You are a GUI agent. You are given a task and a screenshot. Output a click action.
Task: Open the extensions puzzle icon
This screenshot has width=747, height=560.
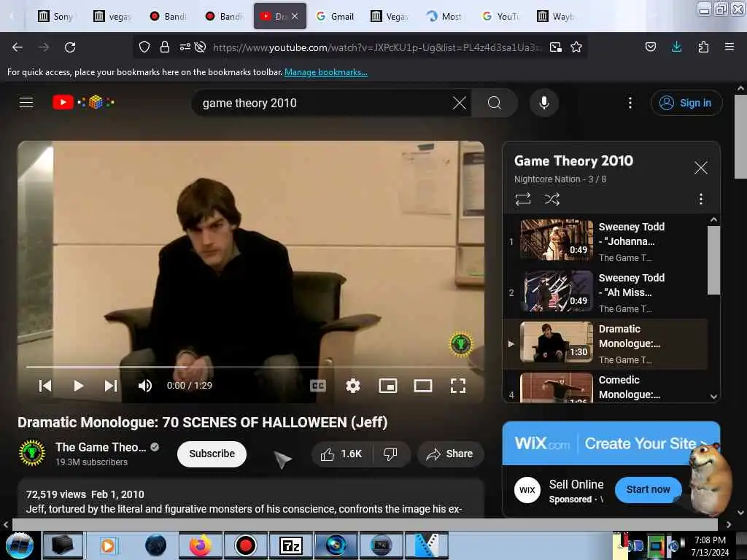point(703,47)
